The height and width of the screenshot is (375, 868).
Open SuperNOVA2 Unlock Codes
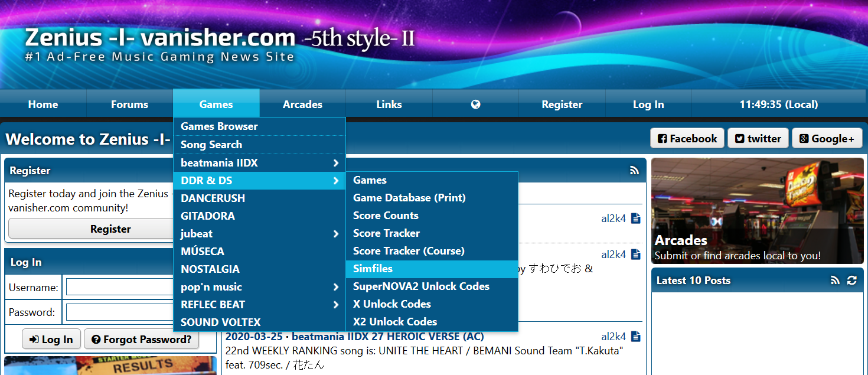point(432,286)
